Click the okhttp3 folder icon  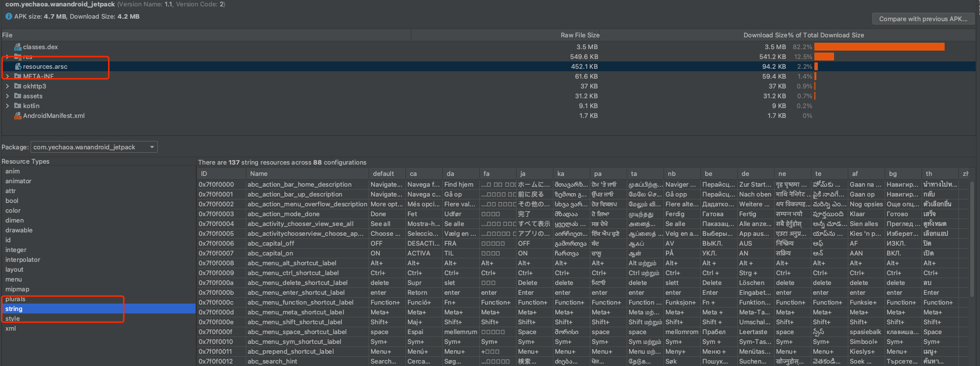(x=18, y=86)
